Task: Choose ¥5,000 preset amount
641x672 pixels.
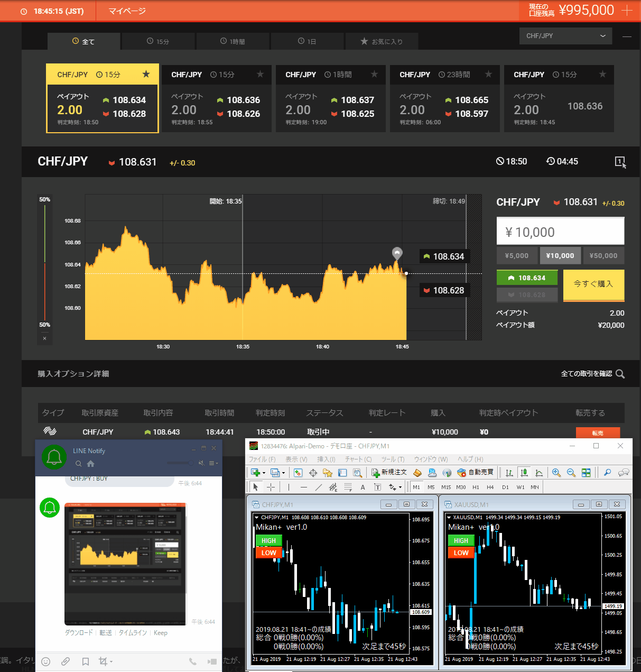Action: (517, 256)
